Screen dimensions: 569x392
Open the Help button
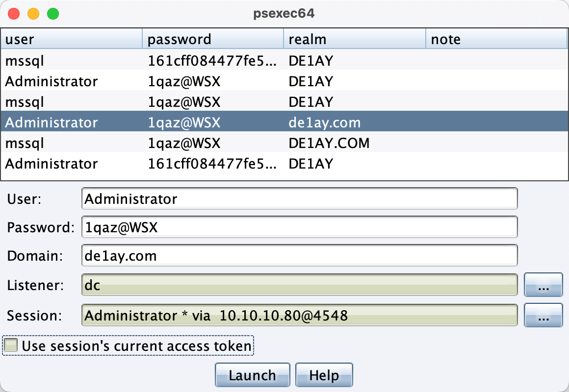click(324, 375)
